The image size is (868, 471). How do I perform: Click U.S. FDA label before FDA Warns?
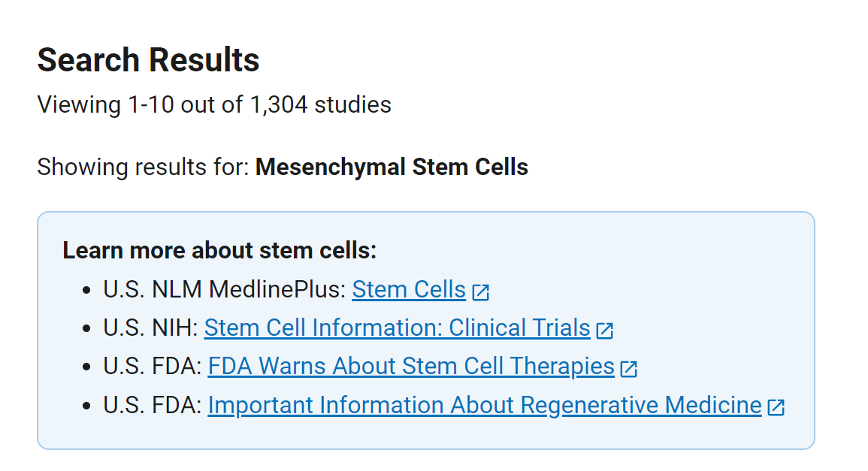pos(153,367)
